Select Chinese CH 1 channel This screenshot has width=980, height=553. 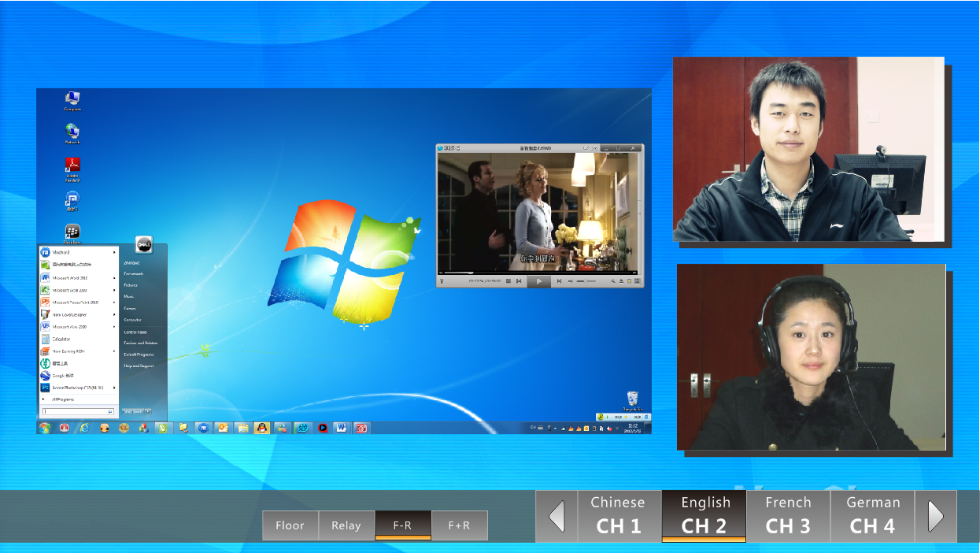(x=619, y=516)
